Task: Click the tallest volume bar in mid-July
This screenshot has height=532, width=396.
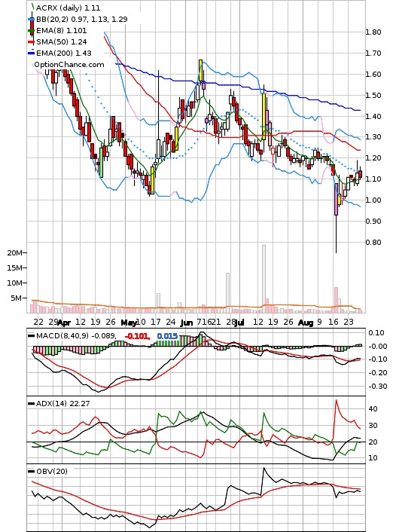Action: point(263,279)
